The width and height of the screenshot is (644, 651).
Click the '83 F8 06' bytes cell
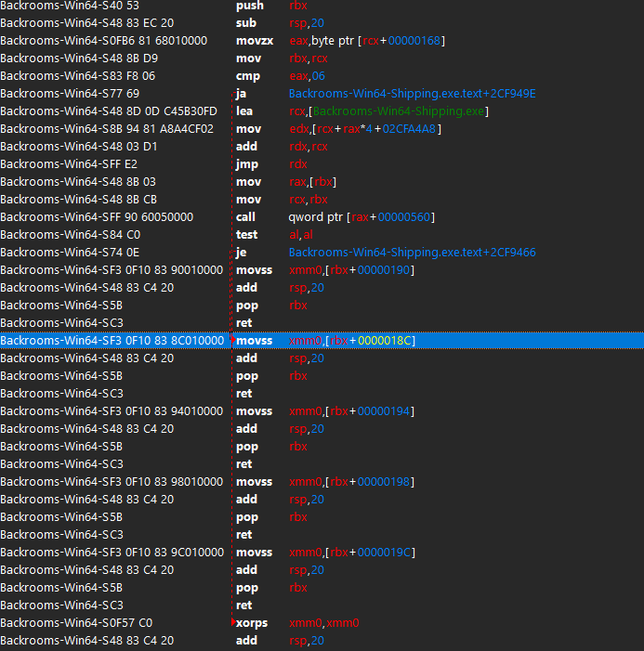pyautogui.click(x=133, y=76)
